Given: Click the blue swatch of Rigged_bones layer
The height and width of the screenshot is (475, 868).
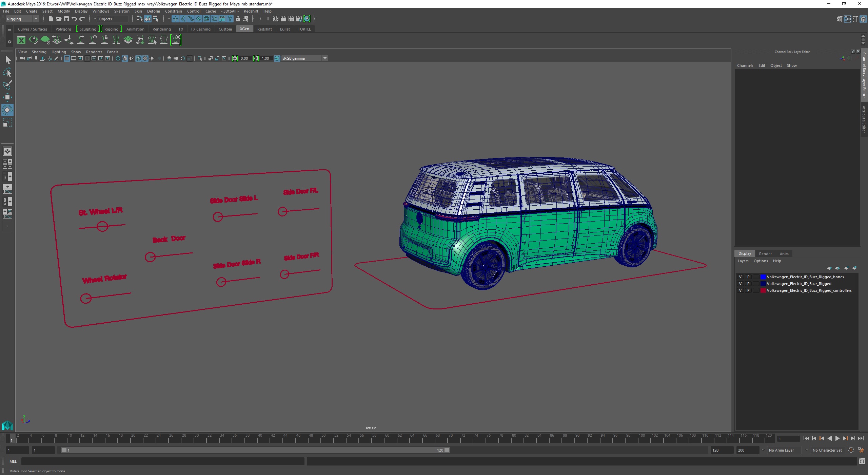Looking at the screenshot, I should (763, 277).
